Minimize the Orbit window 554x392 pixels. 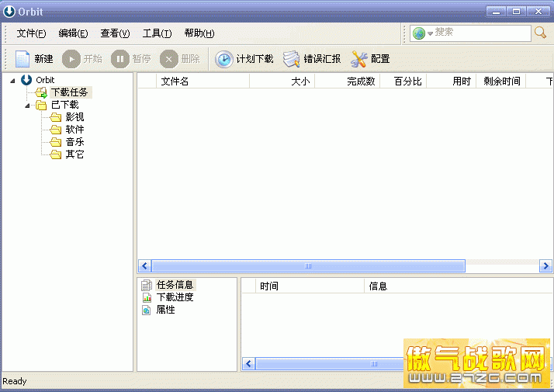pos(496,12)
